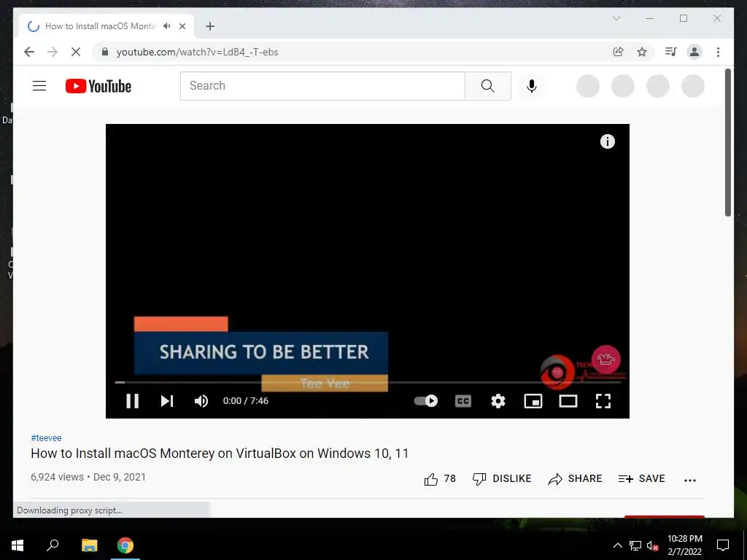Switch to theater mode
The width and height of the screenshot is (747, 560).
click(568, 401)
